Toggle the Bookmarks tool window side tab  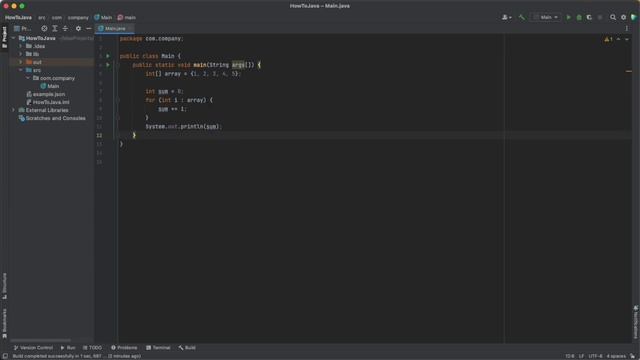click(4, 323)
